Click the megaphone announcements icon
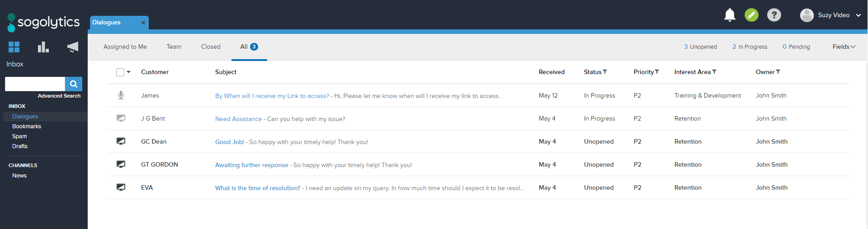 (72, 47)
